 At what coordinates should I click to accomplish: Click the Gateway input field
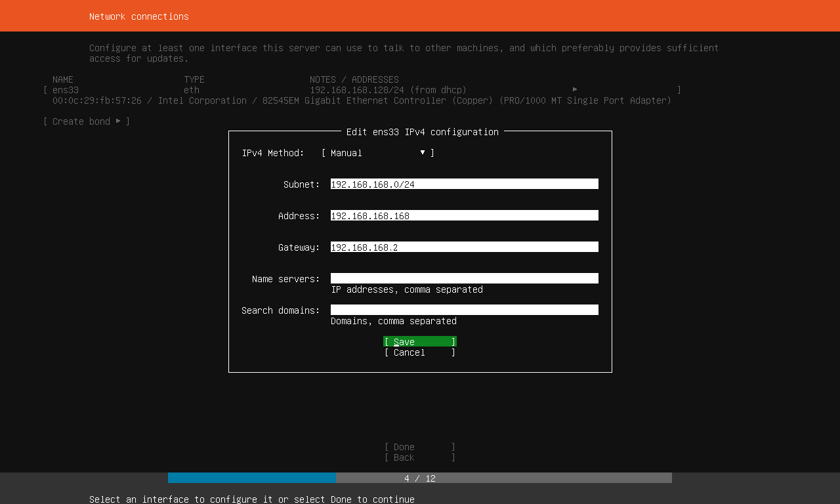coord(464,247)
